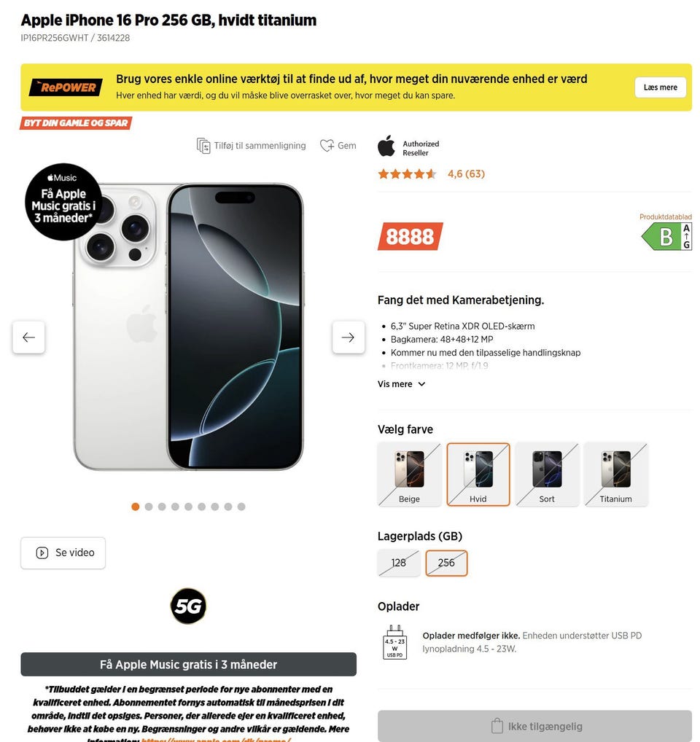Screen dimensions: 700x742
Task: Expand the Vis mere product details
Action: [401, 384]
